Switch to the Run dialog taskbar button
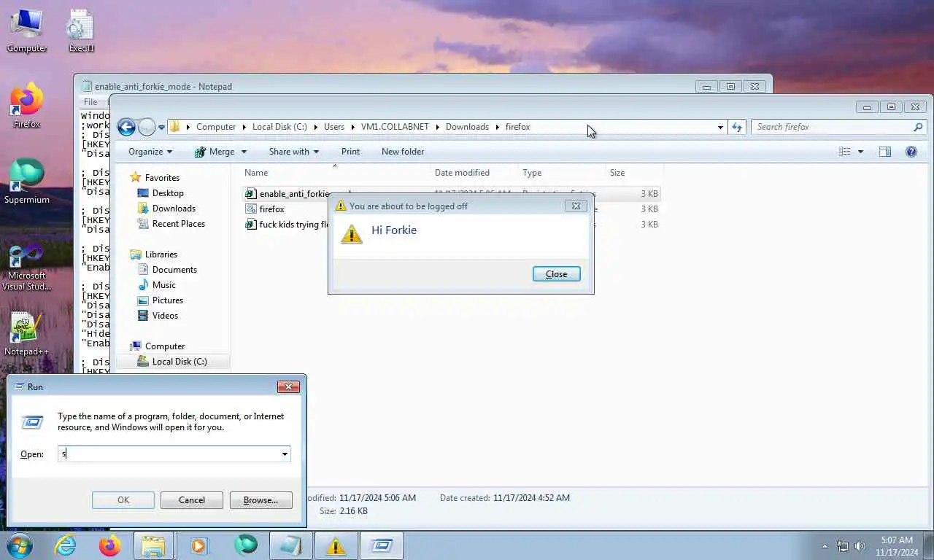Viewport: 934px width, 560px height. click(381, 545)
